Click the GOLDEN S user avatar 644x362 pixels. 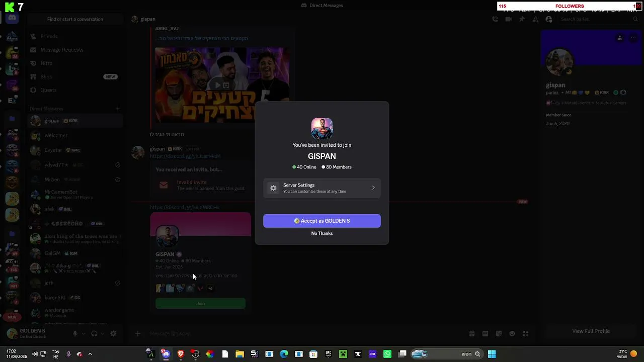point(12,333)
